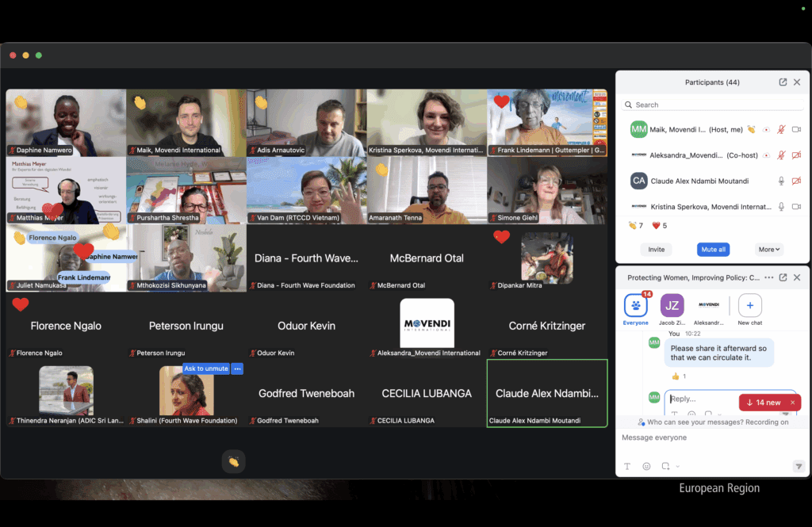Expand the More dropdown in Participants panel
This screenshot has height=527, width=812.
(x=769, y=249)
